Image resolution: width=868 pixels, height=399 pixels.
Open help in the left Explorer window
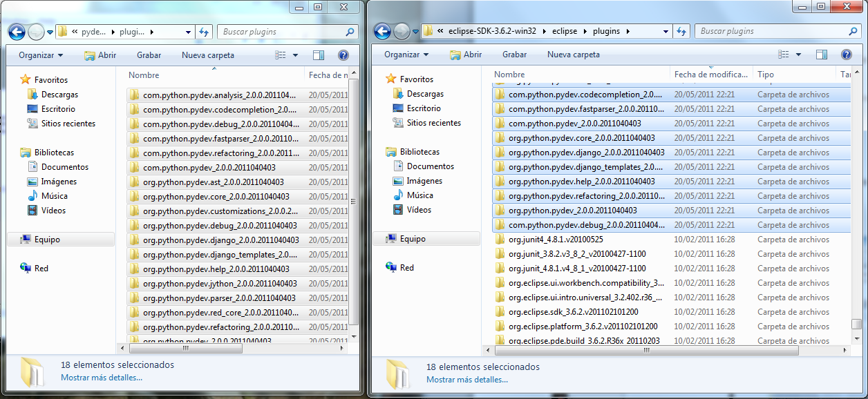tap(343, 55)
